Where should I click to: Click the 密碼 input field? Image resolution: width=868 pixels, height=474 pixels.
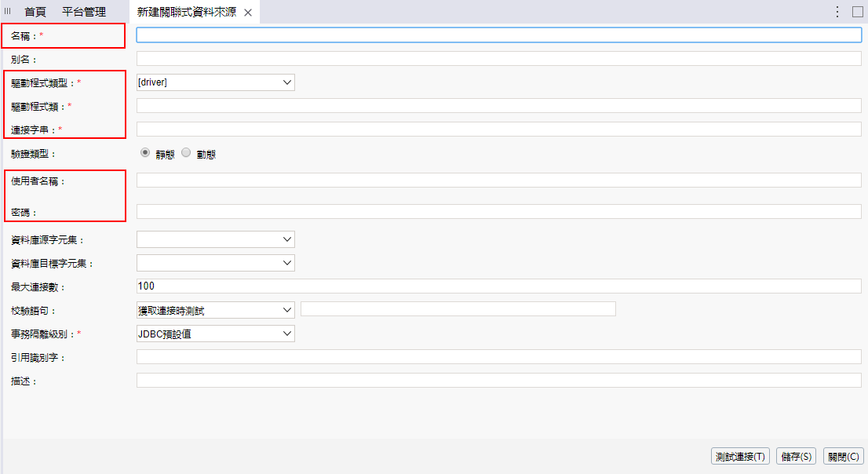pyautogui.click(x=498, y=211)
